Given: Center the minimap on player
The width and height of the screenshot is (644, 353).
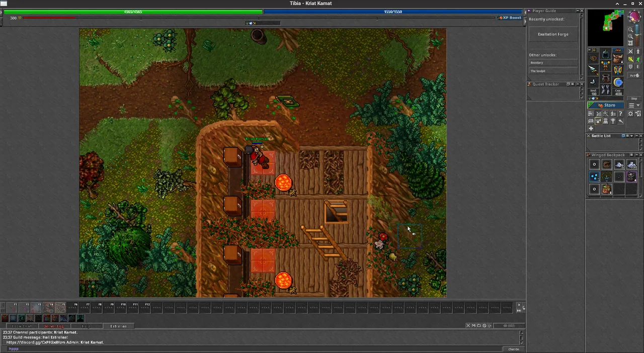Looking at the screenshot, I should pyautogui.click(x=630, y=43).
